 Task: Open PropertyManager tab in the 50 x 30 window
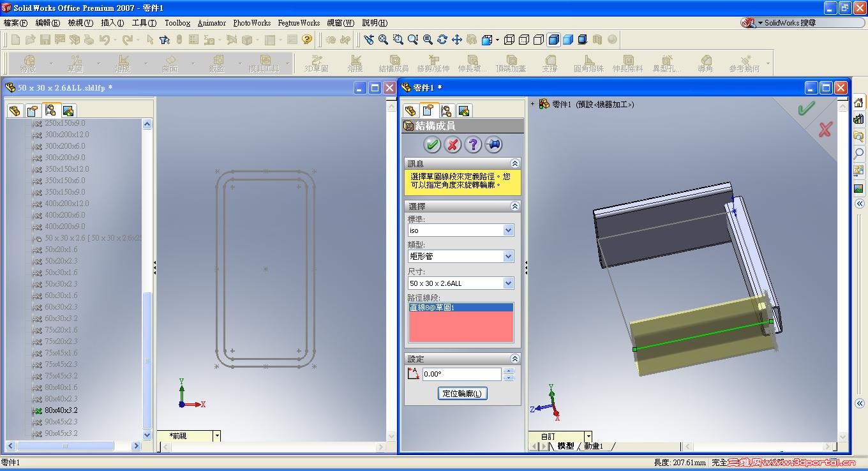(33, 110)
